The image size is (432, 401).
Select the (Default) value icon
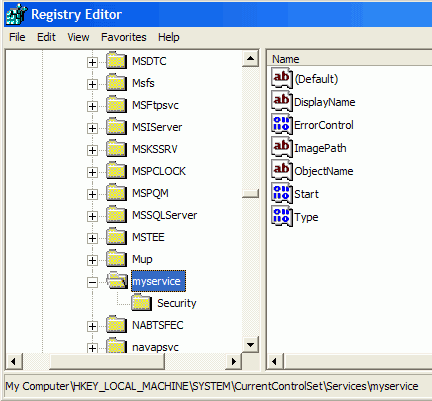pyautogui.click(x=282, y=78)
